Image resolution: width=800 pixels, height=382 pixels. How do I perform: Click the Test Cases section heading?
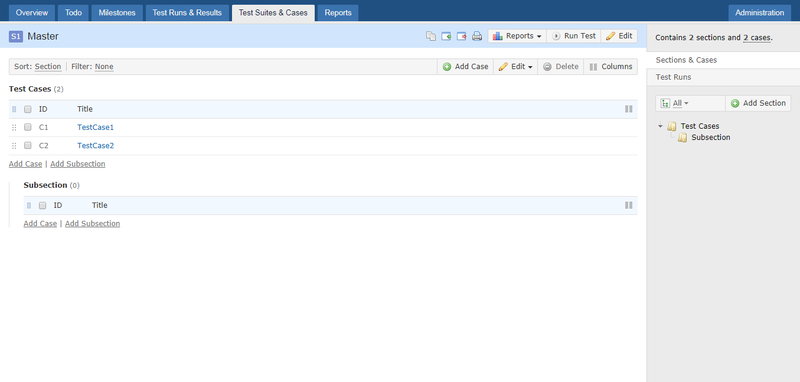30,89
